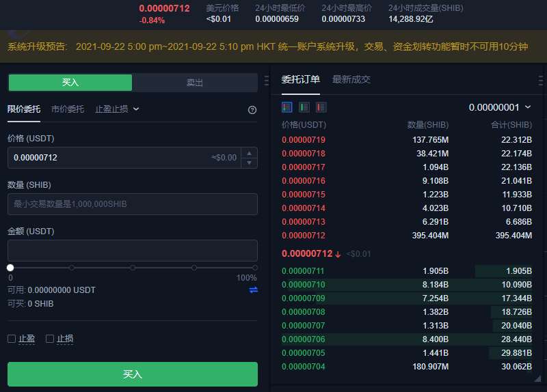Show sell orders only in order book
Screen dimensions: 547x392
pyautogui.click(x=321, y=107)
